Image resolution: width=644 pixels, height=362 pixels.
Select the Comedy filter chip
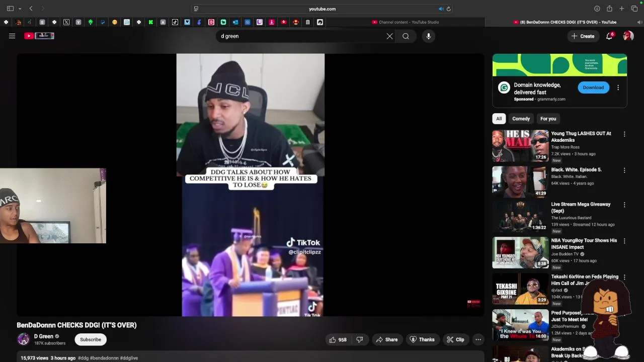pos(521,119)
